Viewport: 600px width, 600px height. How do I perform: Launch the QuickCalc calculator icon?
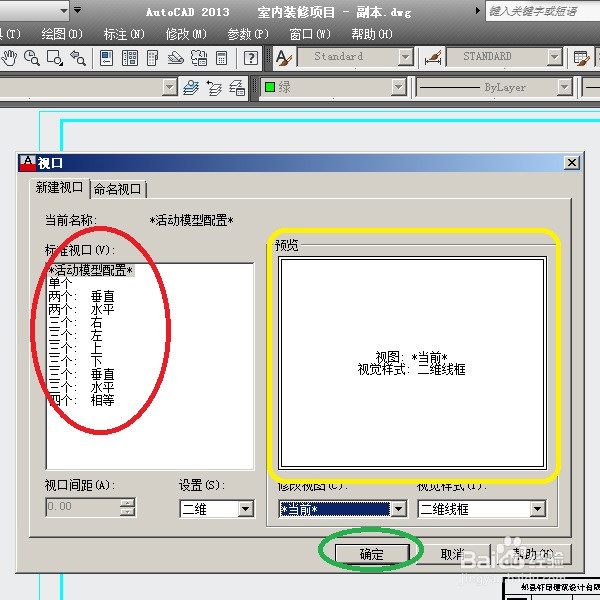pos(222,58)
